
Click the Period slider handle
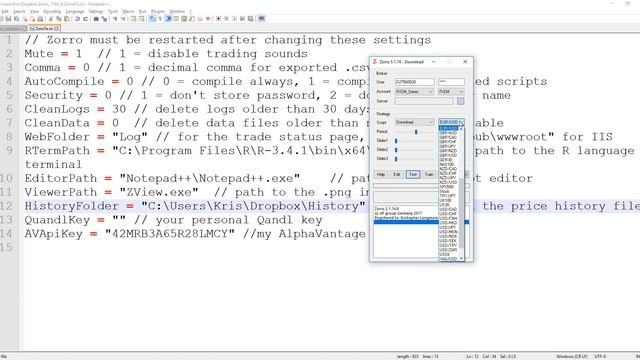tap(416, 132)
